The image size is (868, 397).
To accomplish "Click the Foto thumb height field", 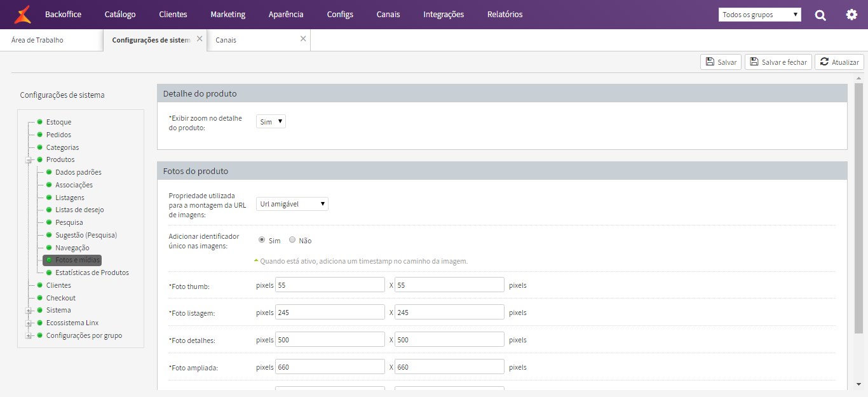I will 449,285.
